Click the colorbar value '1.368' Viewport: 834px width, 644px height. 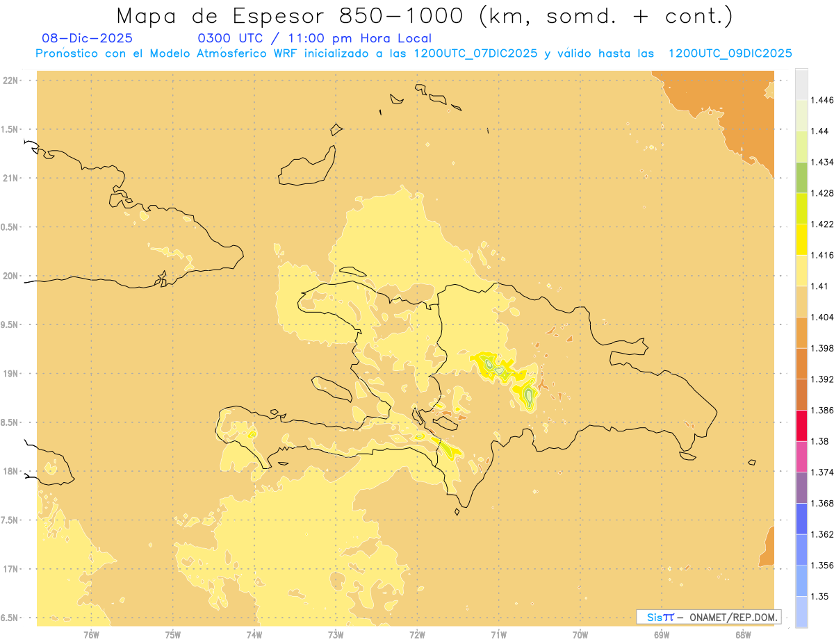(x=822, y=503)
